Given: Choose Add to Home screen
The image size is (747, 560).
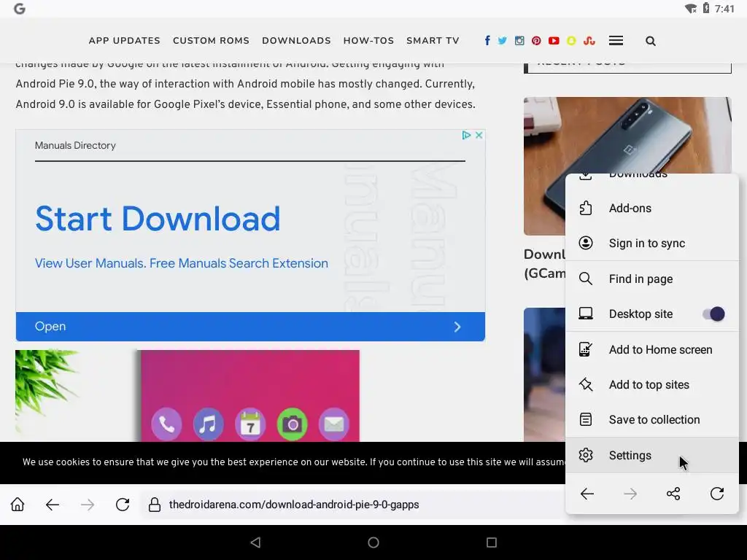Looking at the screenshot, I should pos(651,349).
